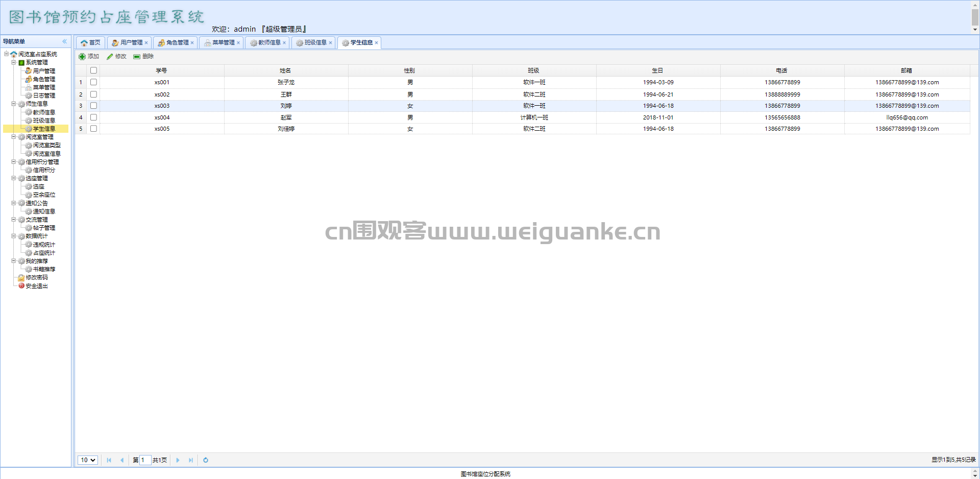Open 帖子管理 in the tree
Viewport: 980px width, 479px height.
(x=44, y=228)
